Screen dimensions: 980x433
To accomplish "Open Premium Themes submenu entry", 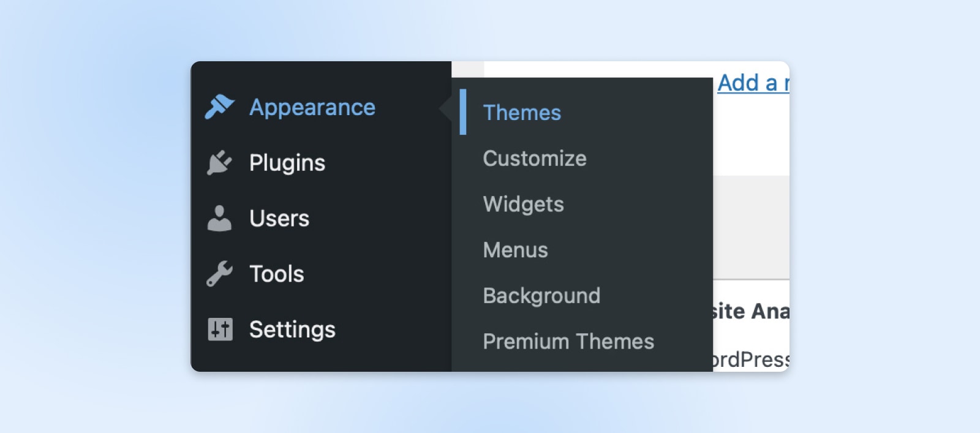I will coord(568,341).
